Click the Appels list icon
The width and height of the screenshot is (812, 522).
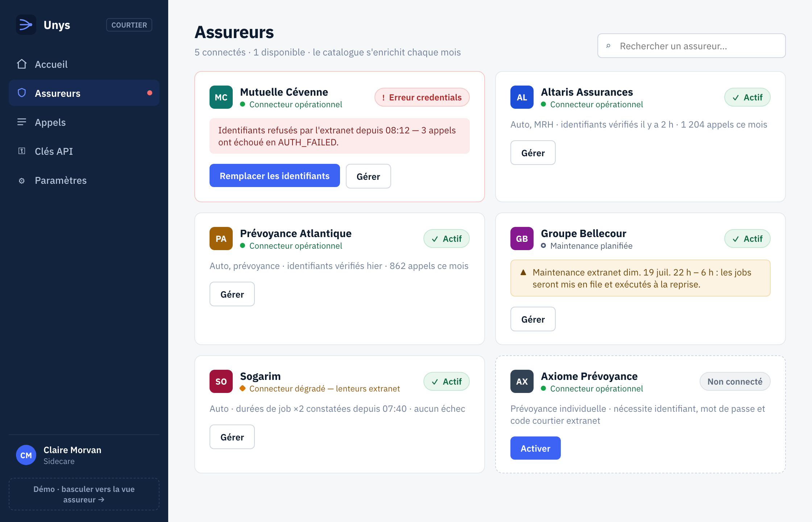click(22, 122)
